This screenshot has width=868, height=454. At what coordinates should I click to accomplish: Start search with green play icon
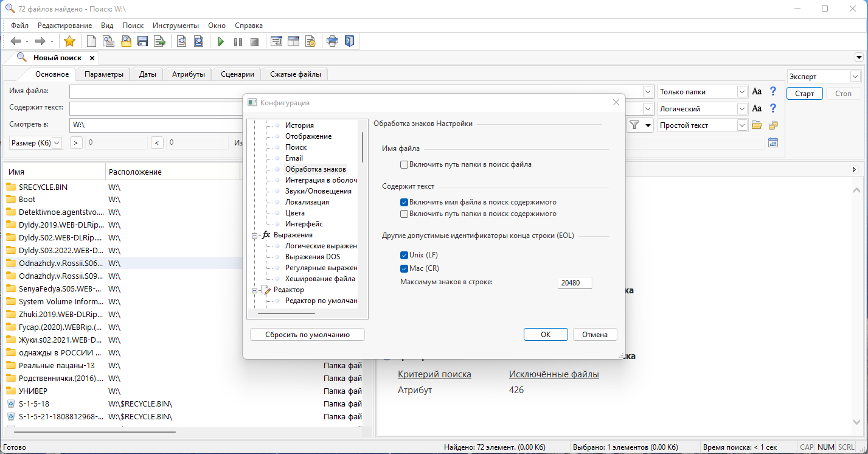[221, 41]
